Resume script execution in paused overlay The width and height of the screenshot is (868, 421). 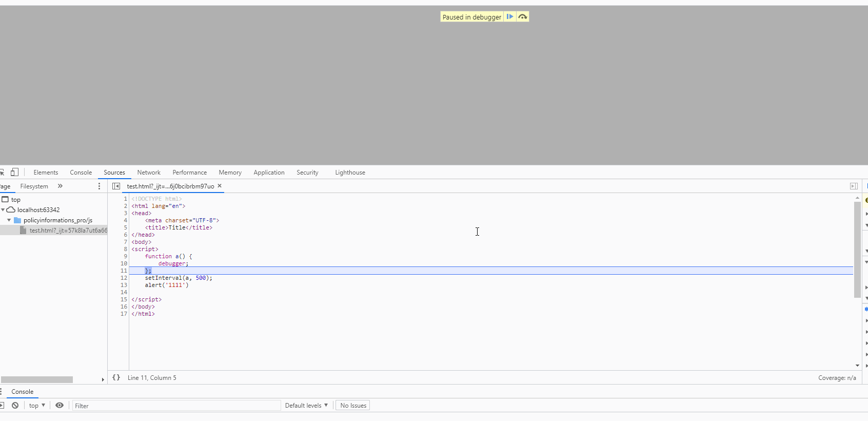pyautogui.click(x=510, y=17)
